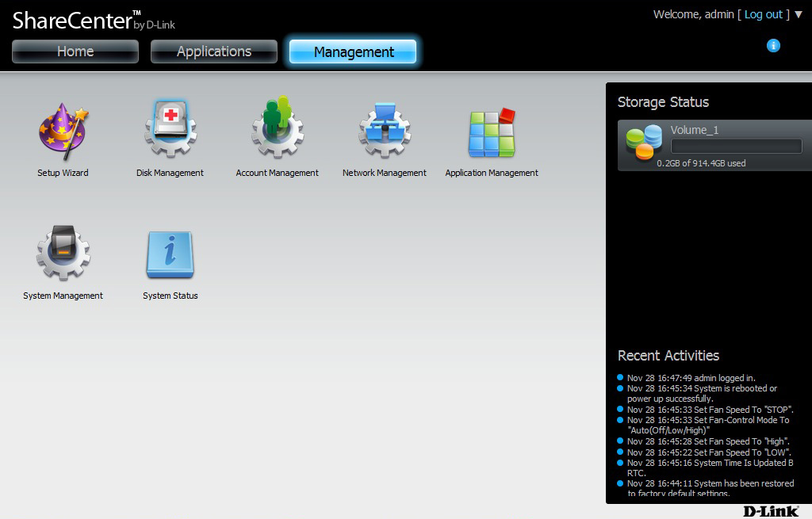Click the Volume_1 disks icon

[x=644, y=141]
